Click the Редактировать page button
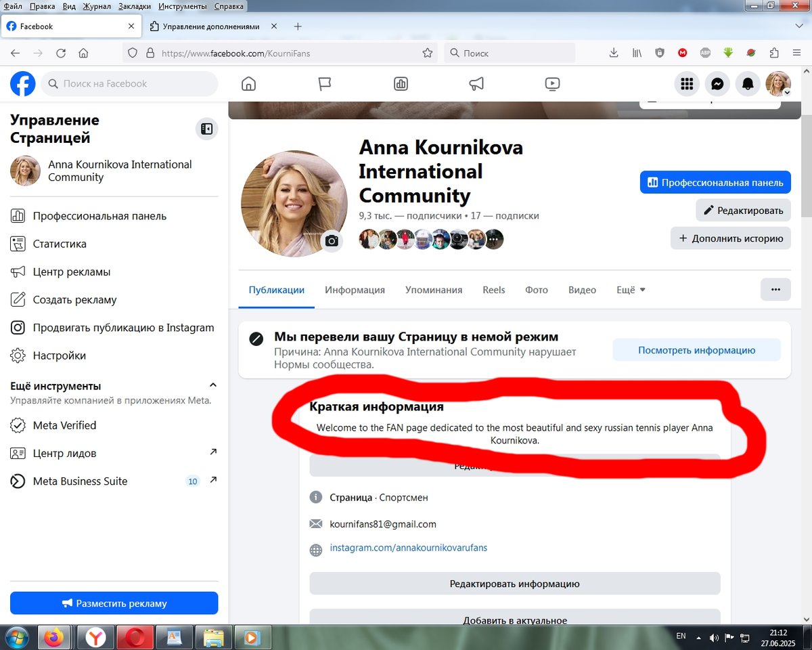The width and height of the screenshot is (812, 650). (x=744, y=210)
